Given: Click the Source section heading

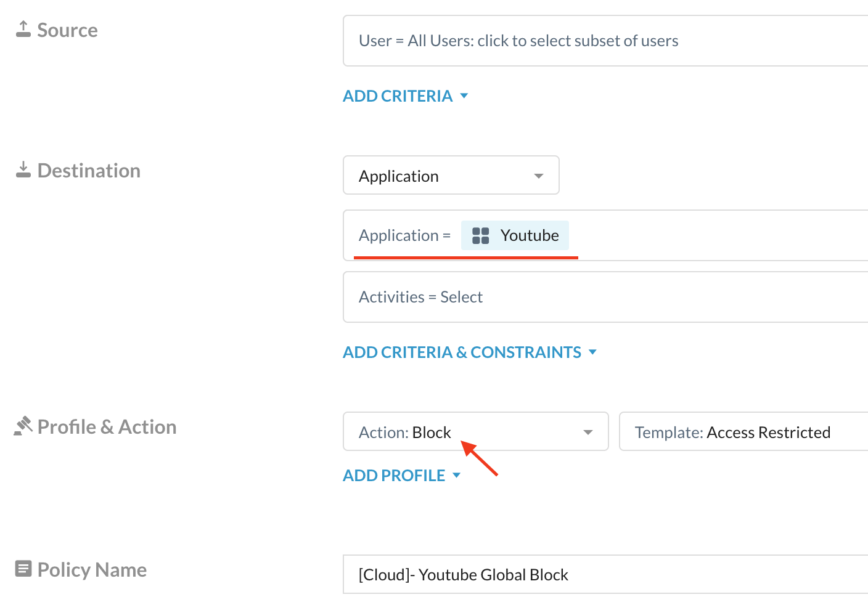Looking at the screenshot, I should (67, 30).
